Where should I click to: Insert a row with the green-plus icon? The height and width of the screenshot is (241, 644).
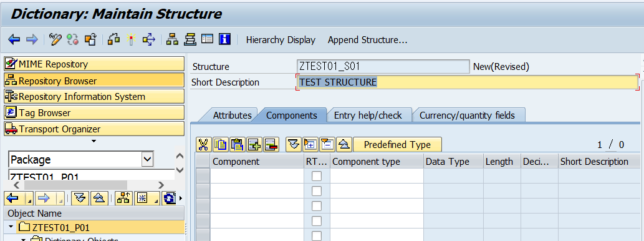254,144
